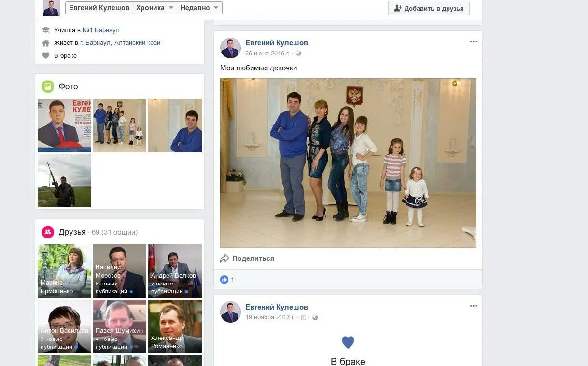Open the Недавно dropdown
Screen dimensions: 588x366
tap(200, 8)
